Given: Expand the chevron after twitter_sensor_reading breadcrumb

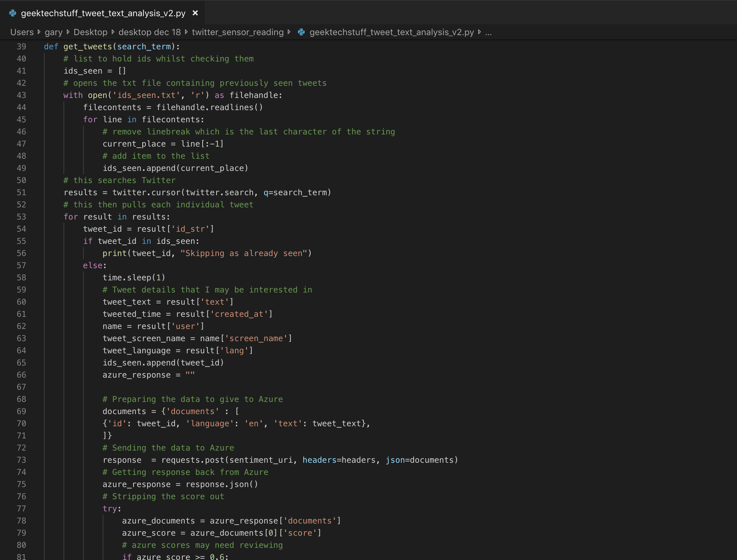Looking at the screenshot, I should coord(289,32).
